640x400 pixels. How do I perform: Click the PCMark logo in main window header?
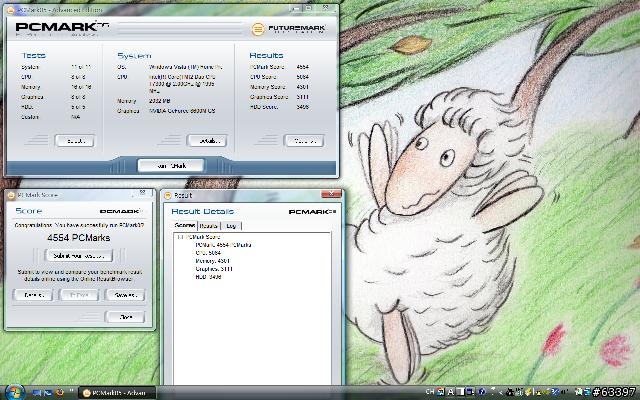click(x=62, y=27)
